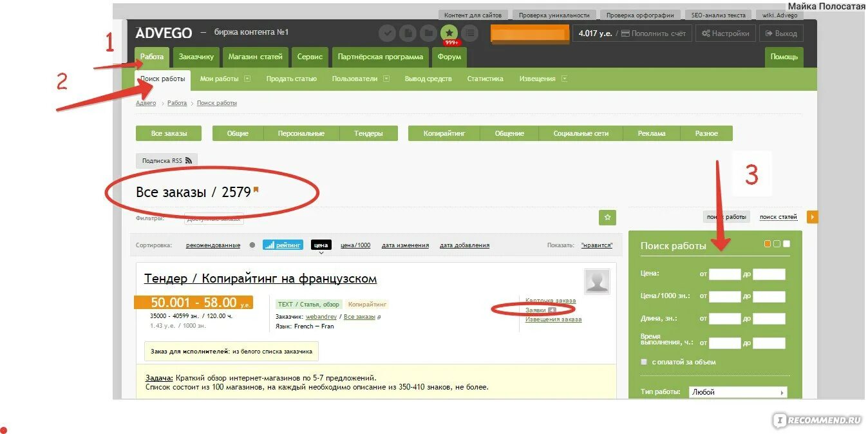Open the 'Тип работы' dropdown showing Любой
Screen dimensions: 868x434
point(738,392)
